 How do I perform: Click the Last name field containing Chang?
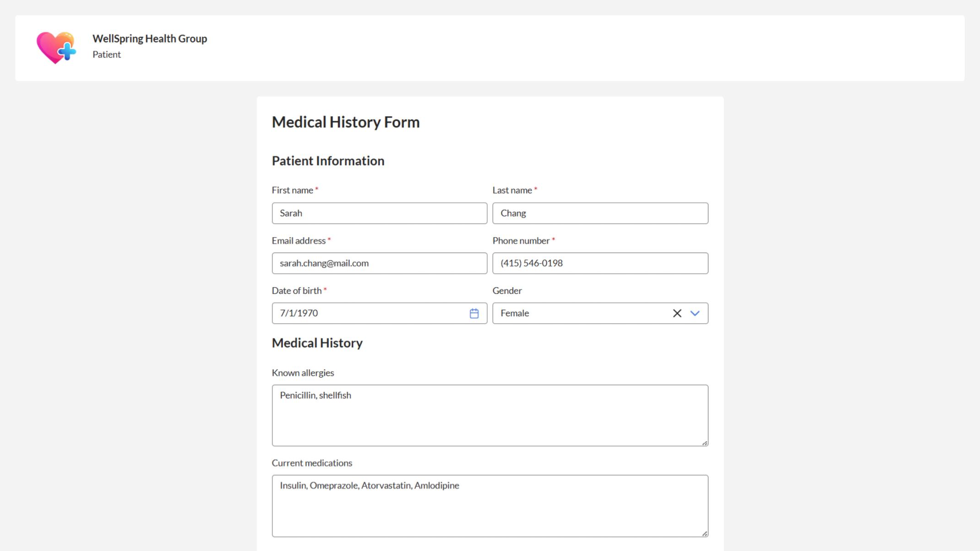(x=600, y=213)
